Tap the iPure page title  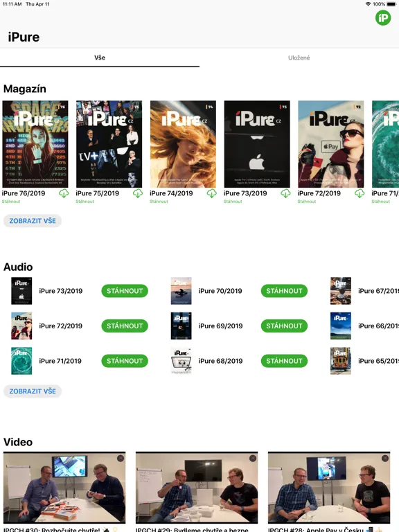24,37
